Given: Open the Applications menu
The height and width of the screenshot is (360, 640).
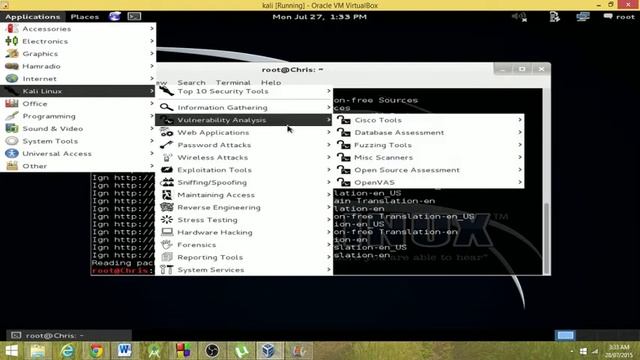Looking at the screenshot, I should (33, 16).
